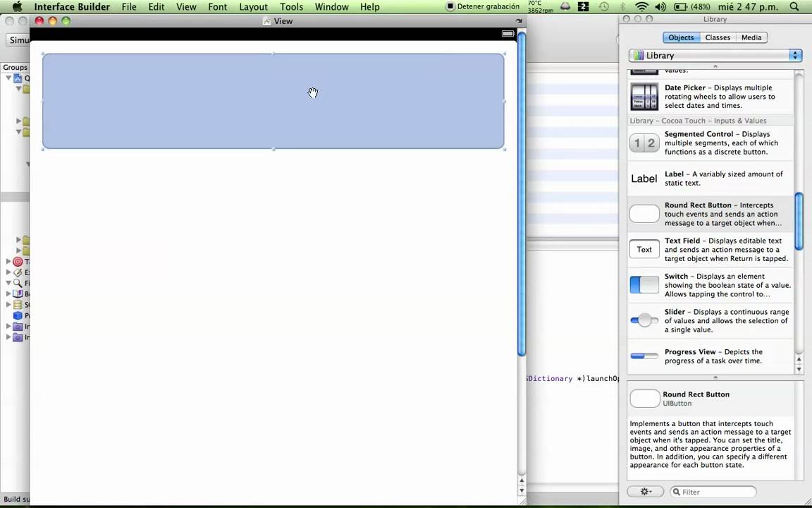Open the Edit menu
The height and width of the screenshot is (508, 812).
[x=156, y=7]
